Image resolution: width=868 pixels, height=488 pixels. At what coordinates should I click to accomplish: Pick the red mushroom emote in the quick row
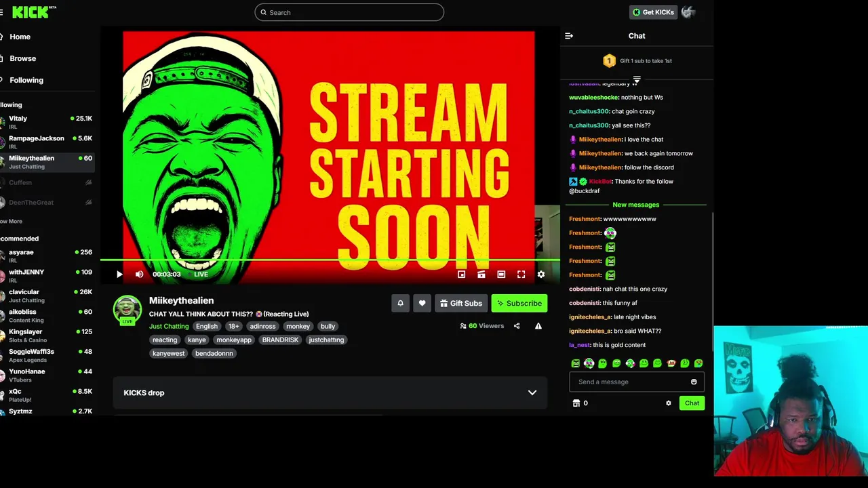(x=671, y=363)
